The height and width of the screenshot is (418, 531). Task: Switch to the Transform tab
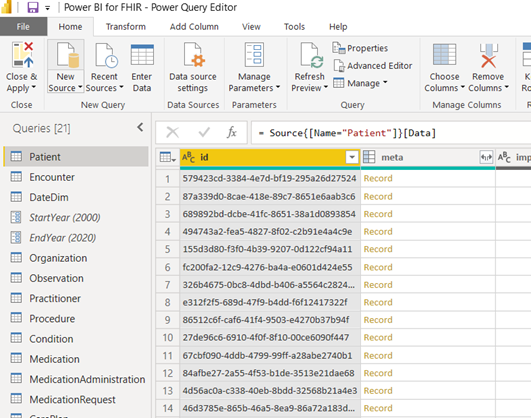tap(126, 26)
